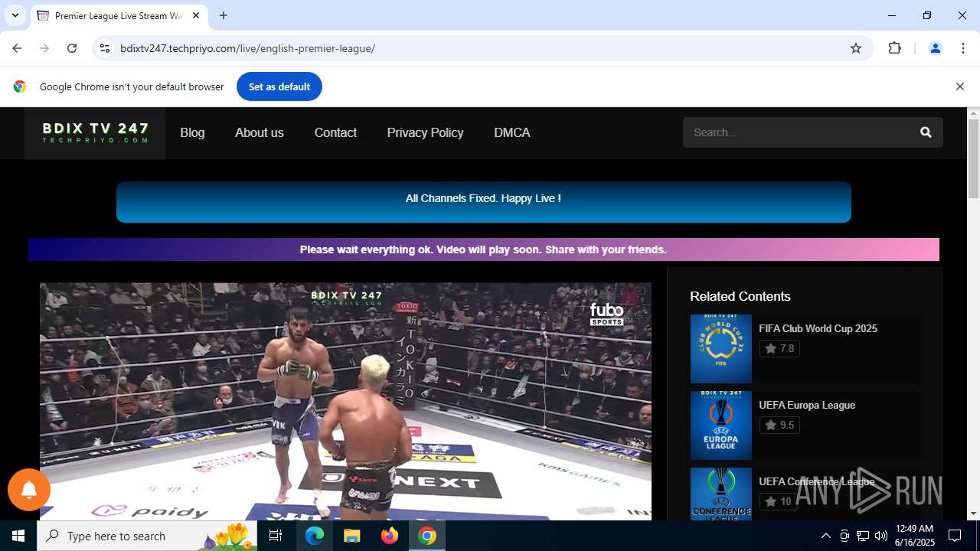Open the Windows Start menu
This screenshot has height=551, width=980.
tap(18, 536)
